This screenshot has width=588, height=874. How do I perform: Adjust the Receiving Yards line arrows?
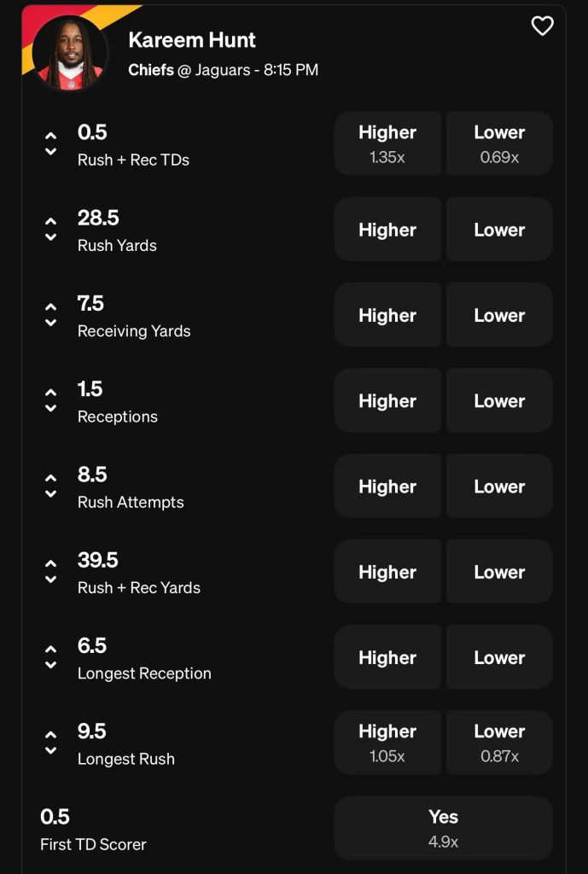click(51, 314)
